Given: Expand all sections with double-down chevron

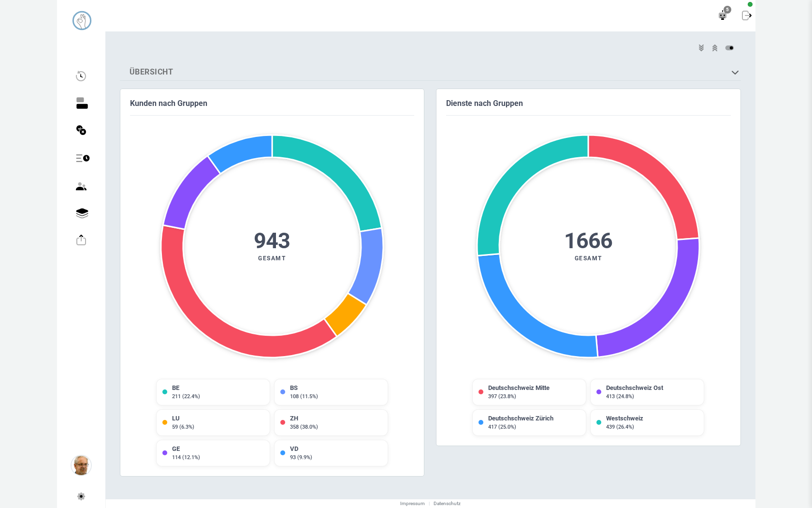Looking at the screenshot, I should coord(701,48).
